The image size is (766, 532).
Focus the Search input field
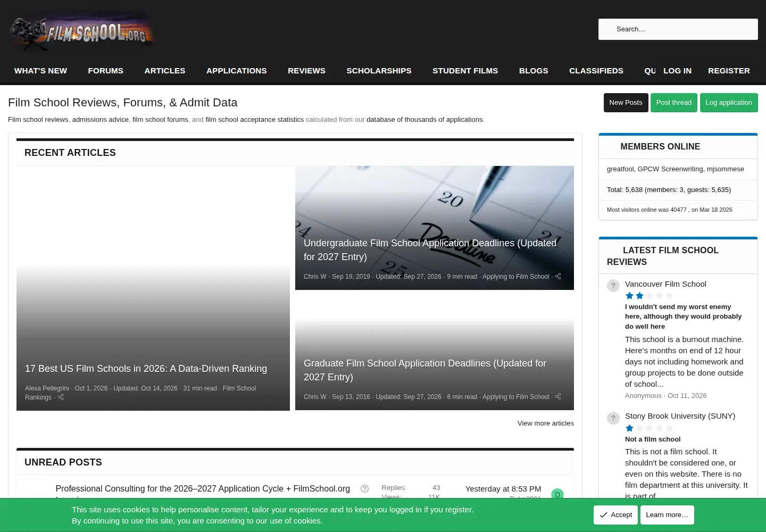tap(678, 29)
